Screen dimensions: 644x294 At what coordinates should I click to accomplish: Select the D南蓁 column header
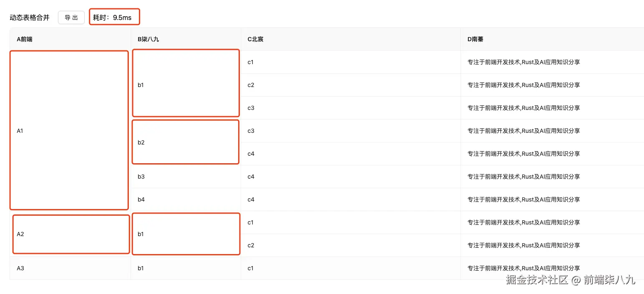pyautogui.click(x=475, y=39)
